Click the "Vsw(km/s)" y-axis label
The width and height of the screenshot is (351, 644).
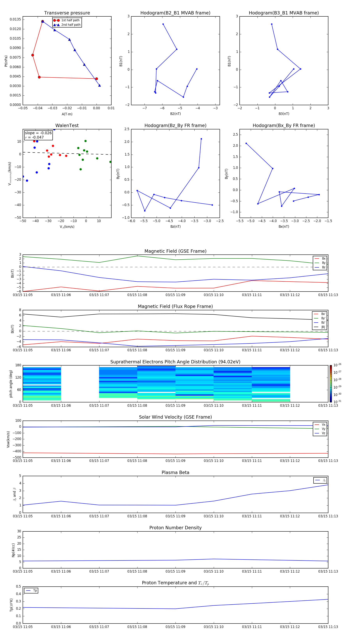pyautogui.click(x=8, y=439)
